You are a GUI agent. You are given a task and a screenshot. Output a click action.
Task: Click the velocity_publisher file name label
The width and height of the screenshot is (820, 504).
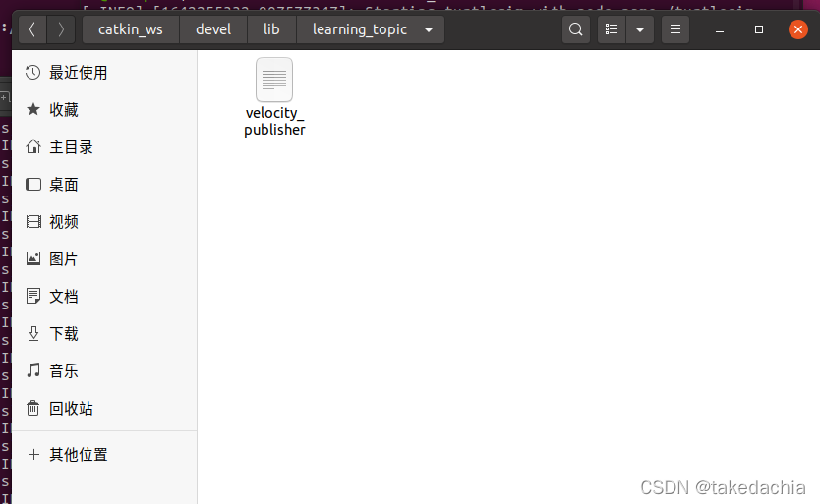[x=274, y=121]
